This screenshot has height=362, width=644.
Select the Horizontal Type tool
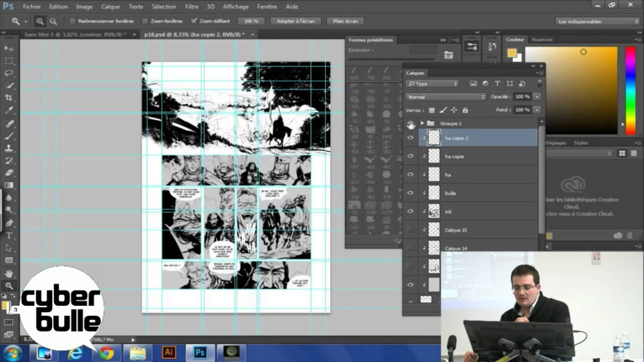tap(9, 235)
